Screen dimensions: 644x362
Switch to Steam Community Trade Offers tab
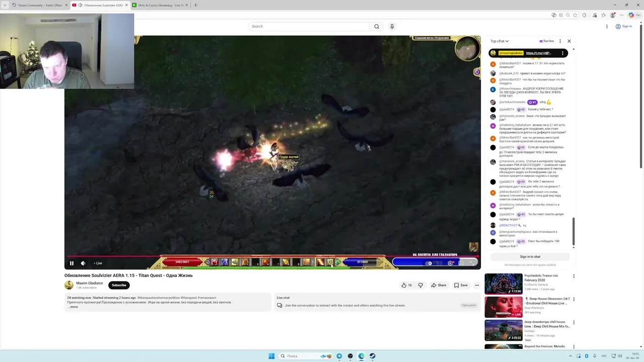tap(39, 5)
